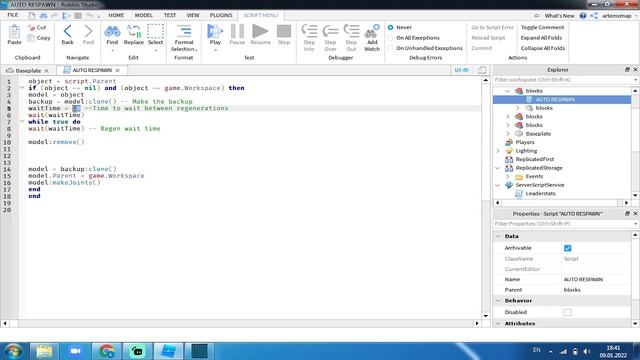Expand the Lighting tree node

498,151
